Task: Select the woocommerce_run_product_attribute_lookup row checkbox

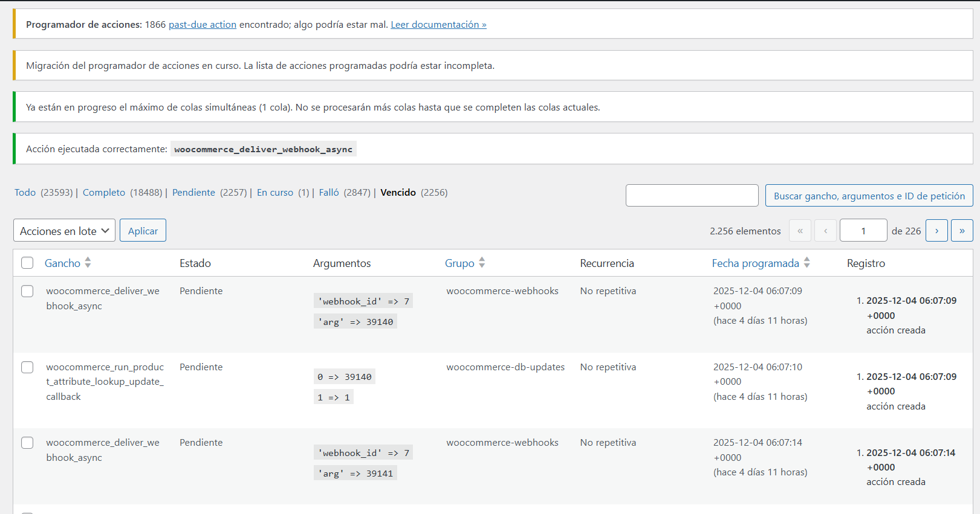Action: click(27, 367)
